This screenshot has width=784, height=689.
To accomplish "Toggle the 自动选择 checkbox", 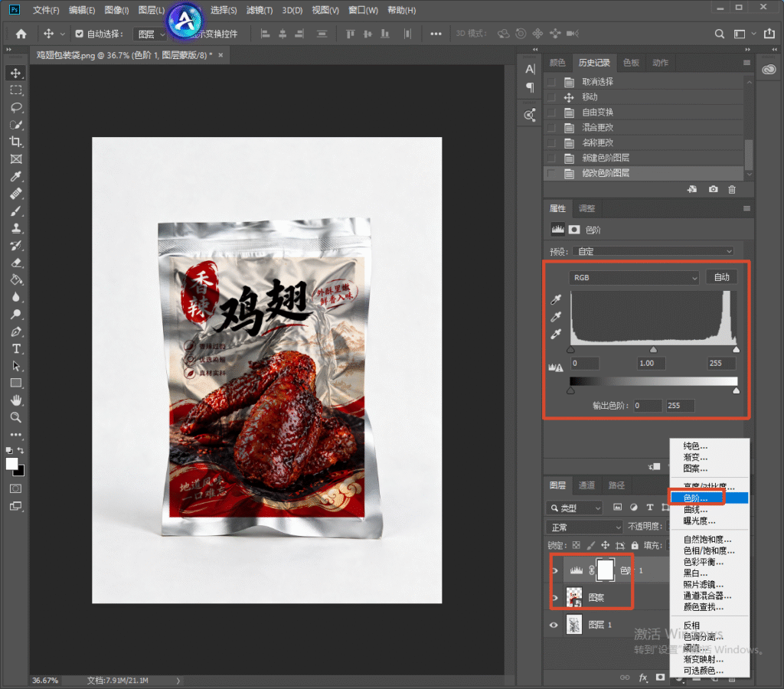I will tap(79, 34).
